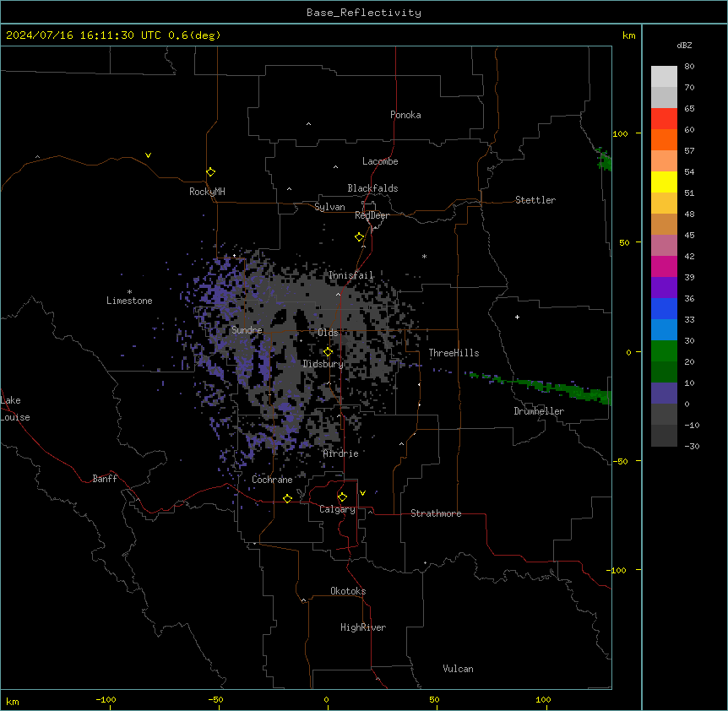Pick the magenta 39-42 dBZ legend swatch

(664, 266)
